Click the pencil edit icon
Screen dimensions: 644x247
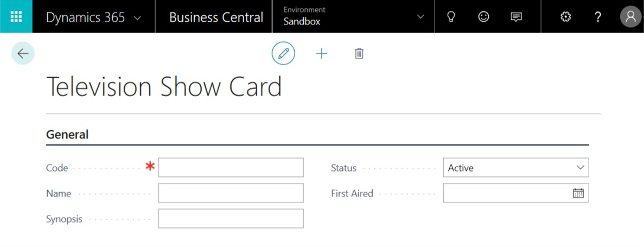tap(283, 53)
